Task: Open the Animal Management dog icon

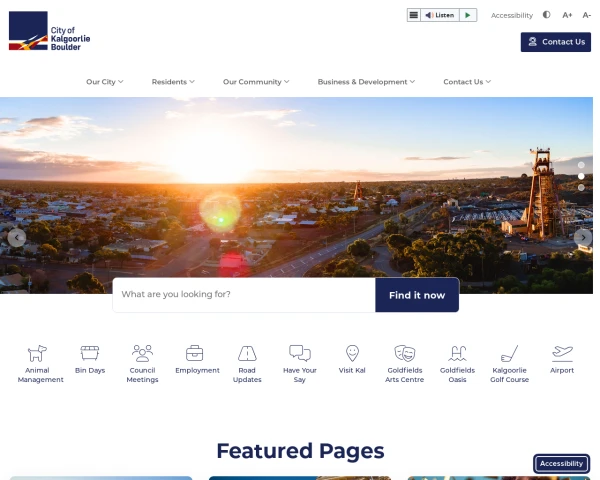Action: [x=37, y=353]
